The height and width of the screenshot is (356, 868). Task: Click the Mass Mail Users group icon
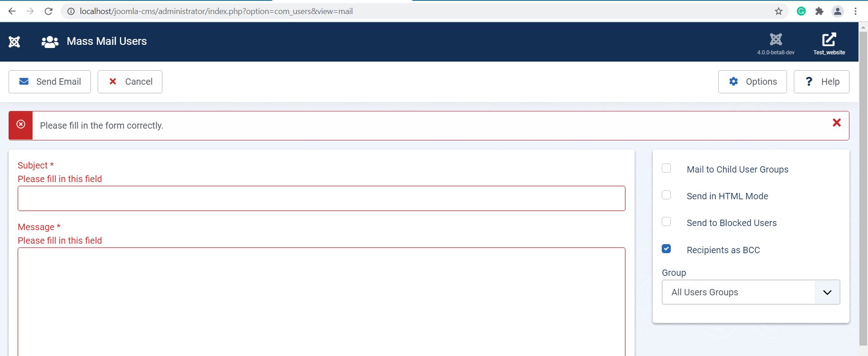click(50, 42)
